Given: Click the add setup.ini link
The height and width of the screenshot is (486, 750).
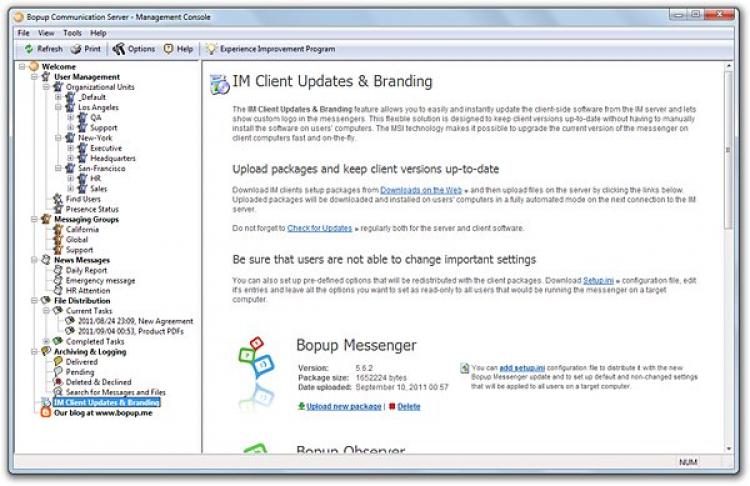Looking at the screenshot, I should [x=522, y=368].
